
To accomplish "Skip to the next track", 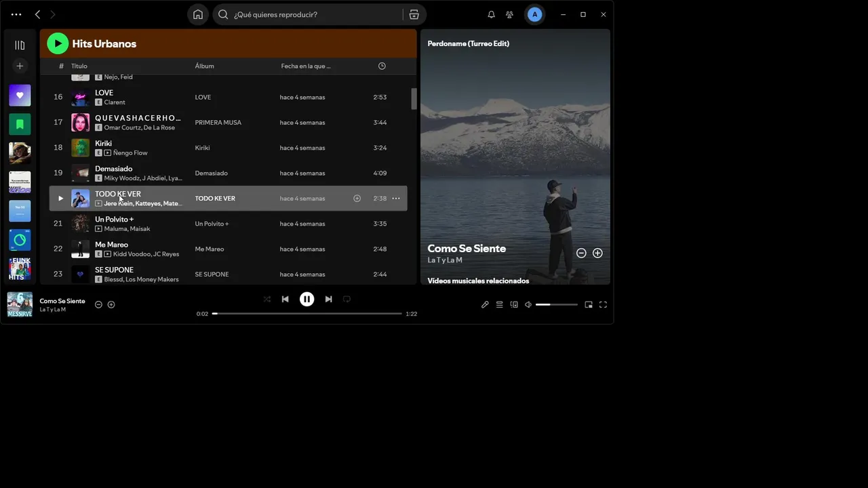I will click(328, 299).
